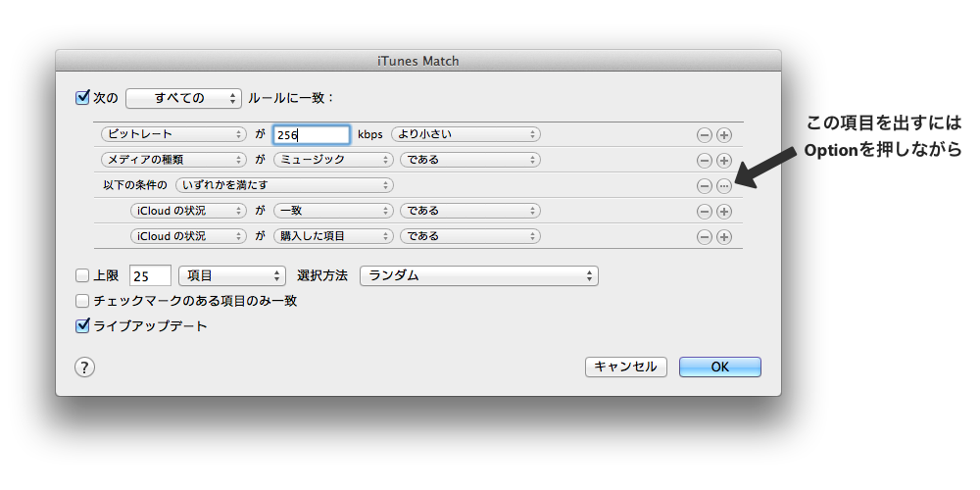The width and height of the screenshot is (980, 490).
Task: Remove the 以下の条件の nested group row
Action: point(705,185)
